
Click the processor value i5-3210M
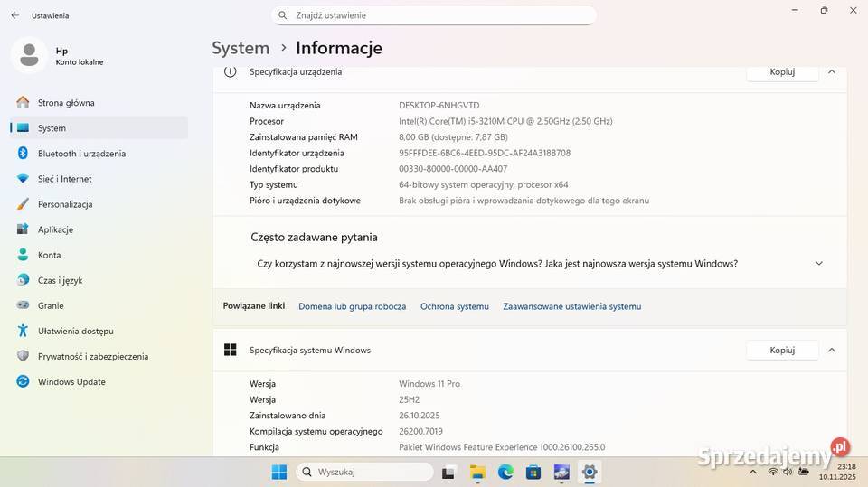(x=505, y=122)
